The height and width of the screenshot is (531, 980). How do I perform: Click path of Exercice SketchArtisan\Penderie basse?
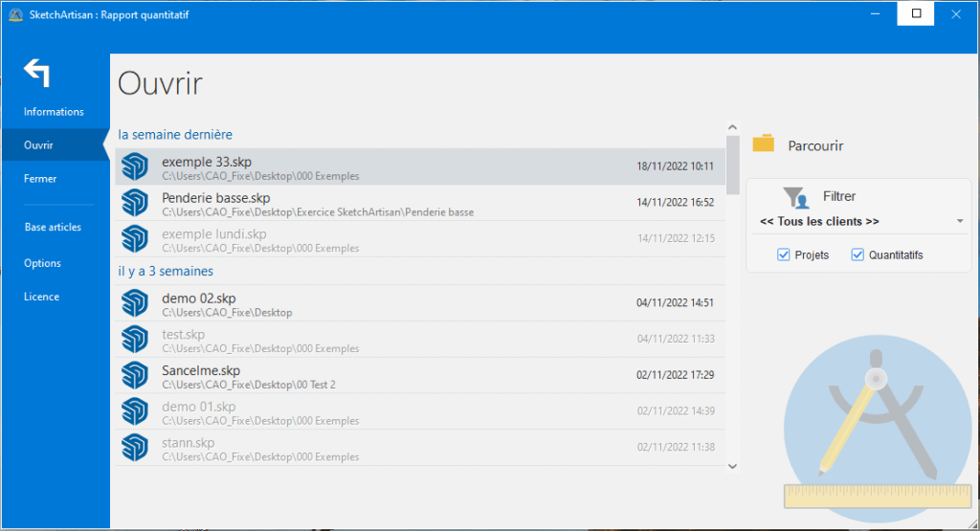[318, 212]
